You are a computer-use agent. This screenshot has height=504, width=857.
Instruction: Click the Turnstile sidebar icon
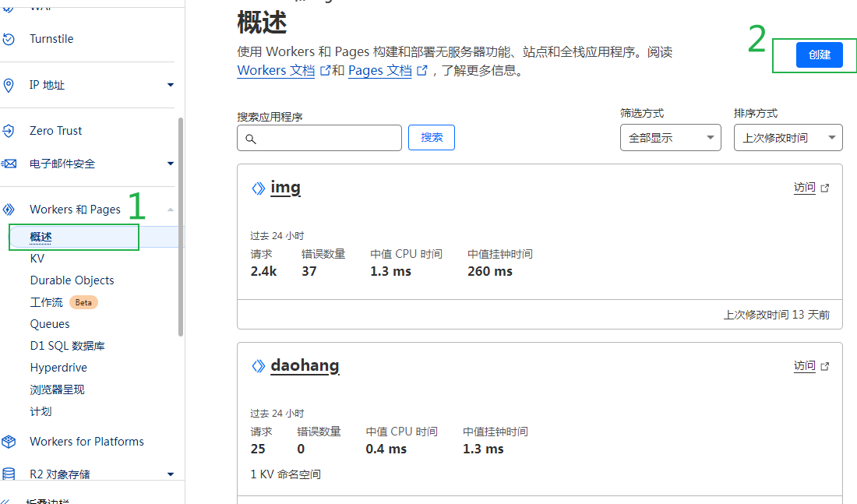(x=9, y=39)
